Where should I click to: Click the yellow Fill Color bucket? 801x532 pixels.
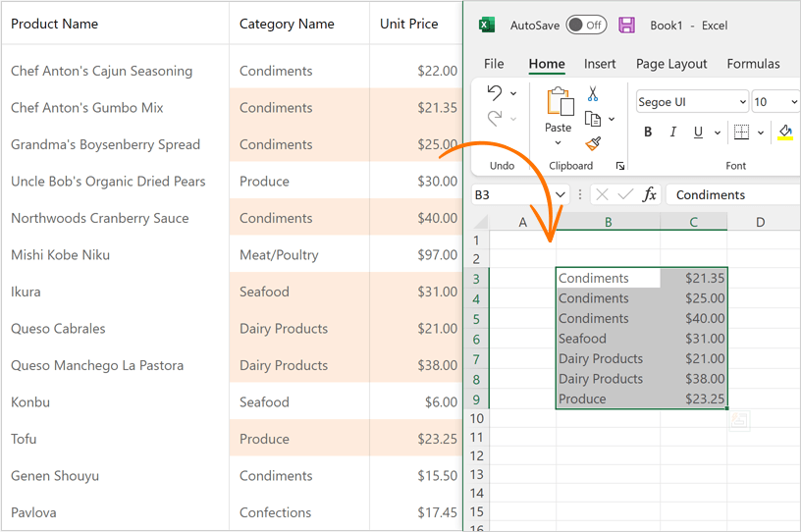coord(784,133)
